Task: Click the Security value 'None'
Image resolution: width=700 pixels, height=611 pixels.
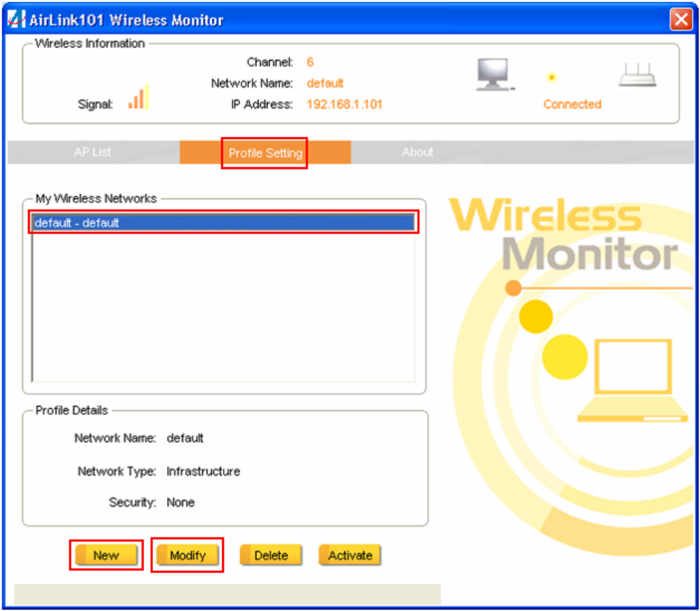Action: tap(181, 502)
